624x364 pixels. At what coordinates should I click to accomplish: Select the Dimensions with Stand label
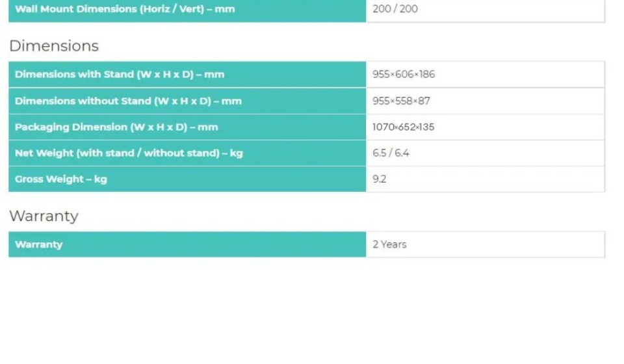pos(120,74)
